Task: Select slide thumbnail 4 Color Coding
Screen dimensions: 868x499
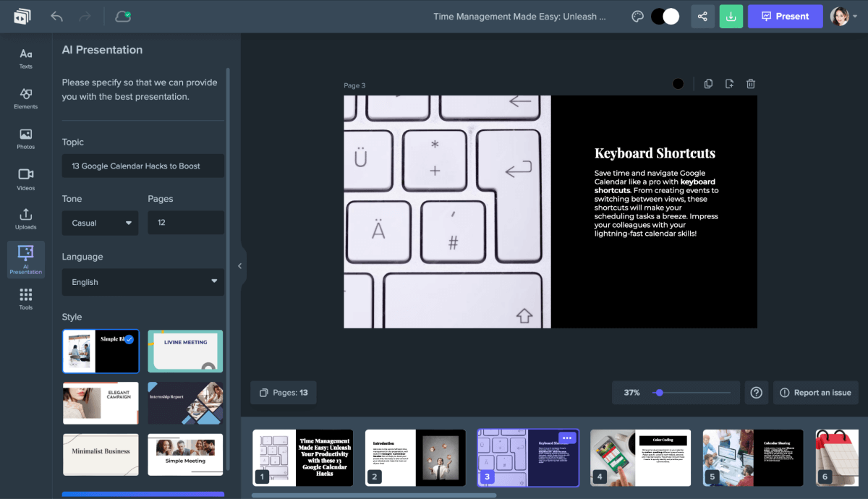Action: [x=640, y=458]
